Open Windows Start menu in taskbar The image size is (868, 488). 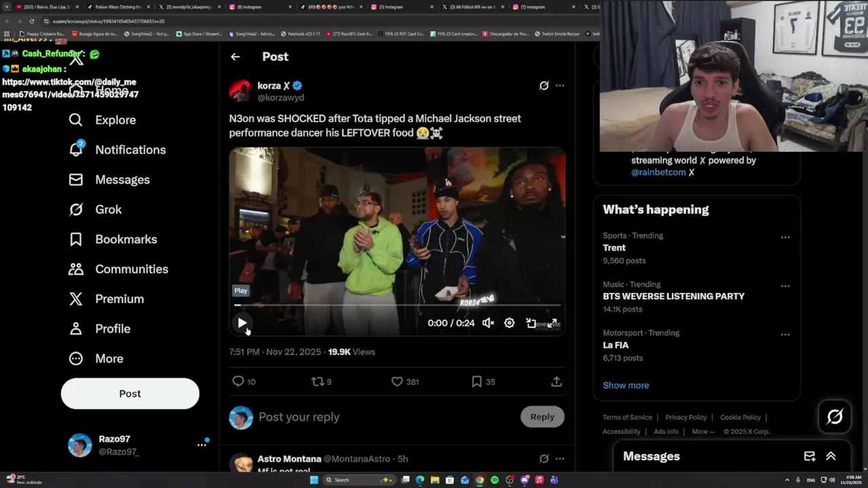[x=314, y=480]
